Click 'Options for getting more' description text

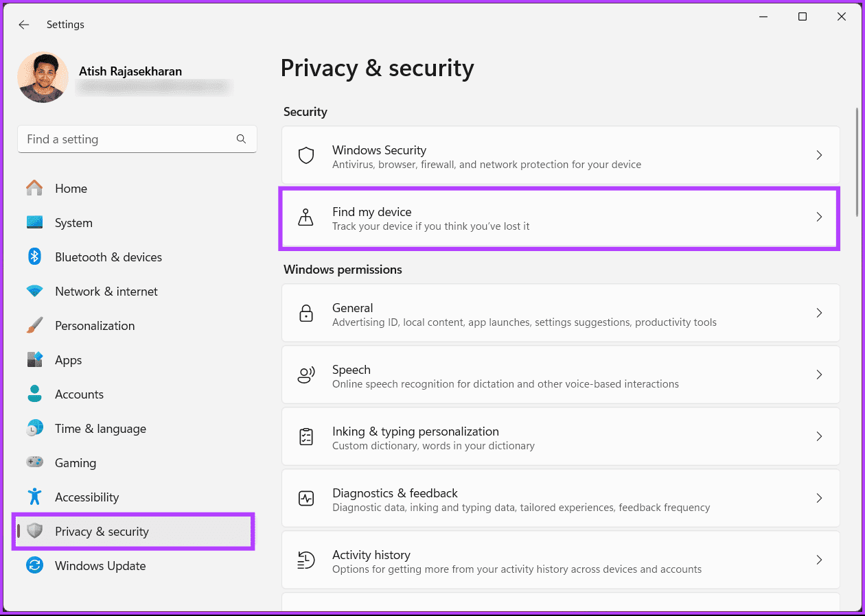517,569
